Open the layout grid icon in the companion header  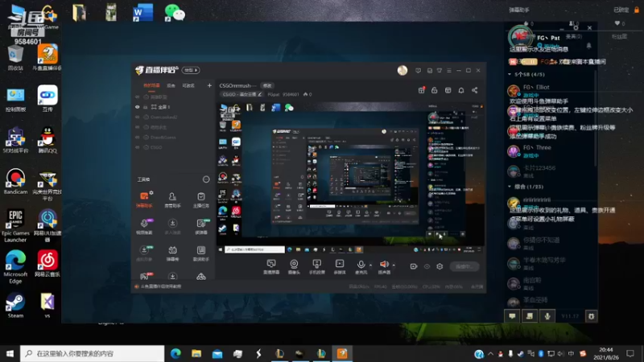pos(448,90)
